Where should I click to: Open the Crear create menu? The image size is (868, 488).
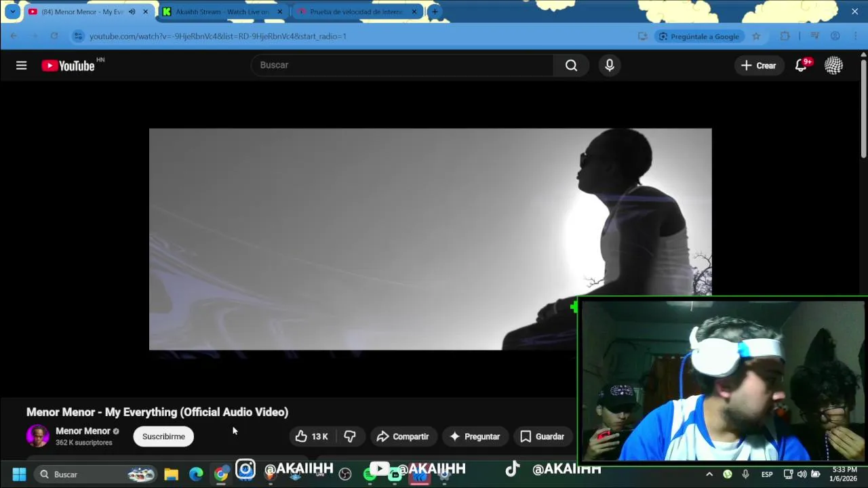click(x=759, y=65)
